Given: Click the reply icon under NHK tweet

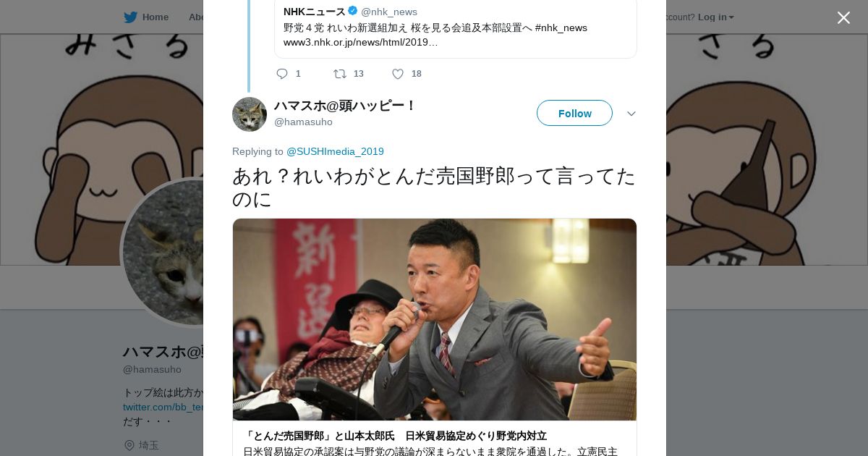Looking at the screenshot, I should tap(282, 74).
